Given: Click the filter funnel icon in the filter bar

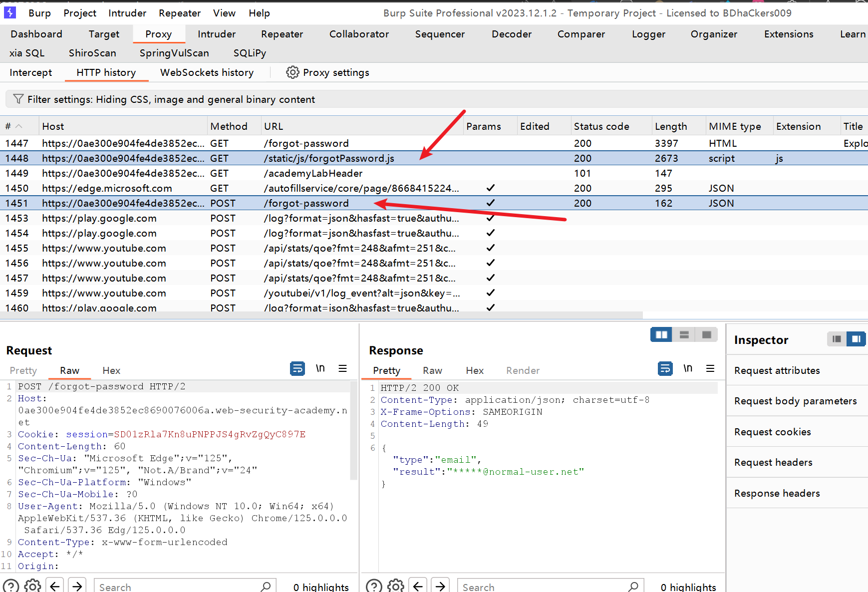Looking at the screenshot, I should [18, 99].
